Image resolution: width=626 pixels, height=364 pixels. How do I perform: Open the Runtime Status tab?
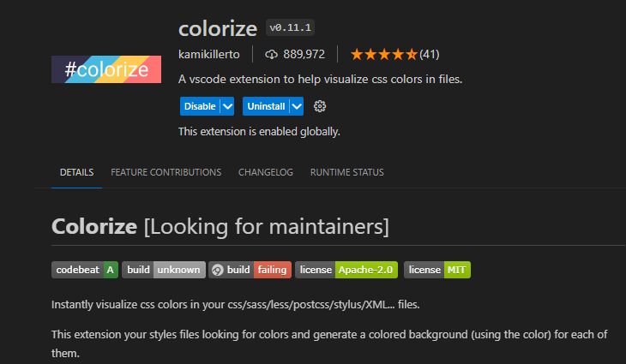347,172
